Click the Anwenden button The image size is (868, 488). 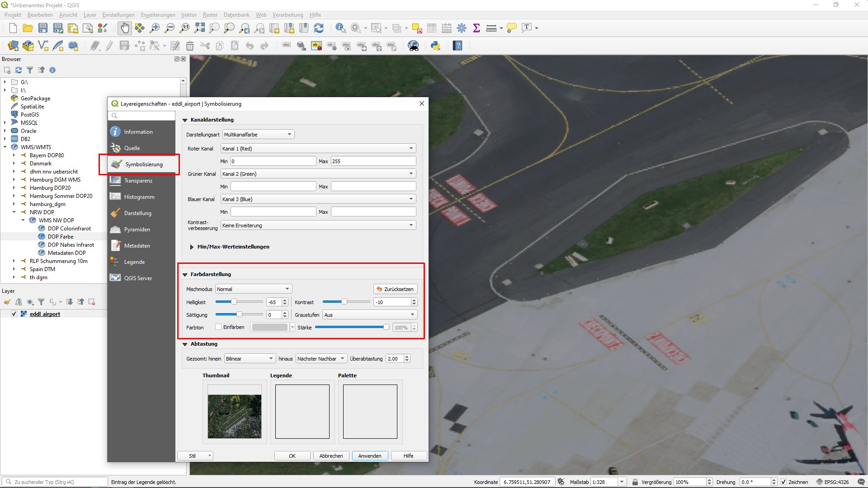click(369, 455)
